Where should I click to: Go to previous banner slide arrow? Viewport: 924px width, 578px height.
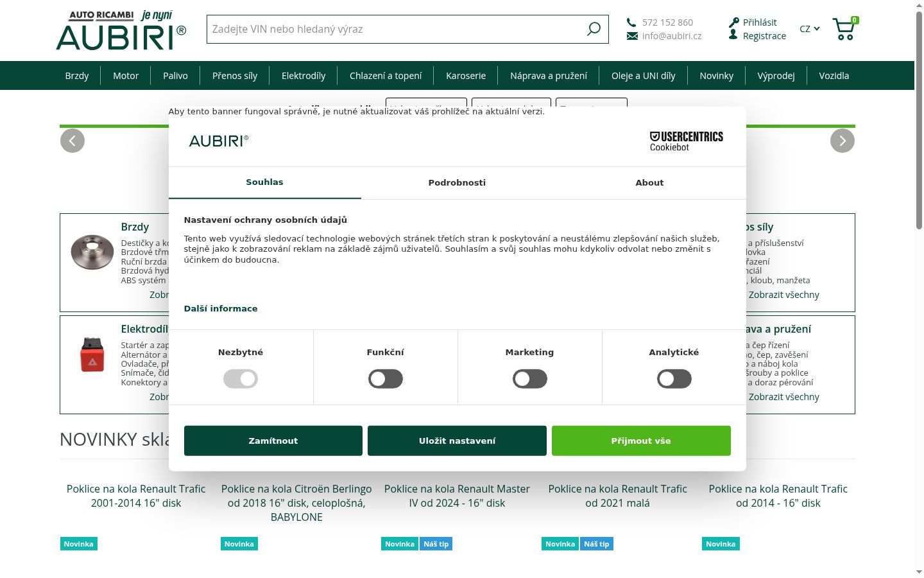click(73, 141)
